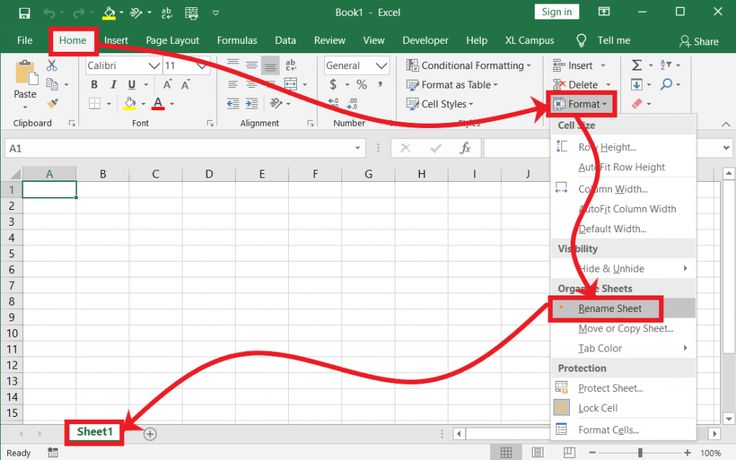The width and height of the screenshot is (736, 460).
Task: Switch to the Page Layout tab
Action: click(x=172, y=40)
